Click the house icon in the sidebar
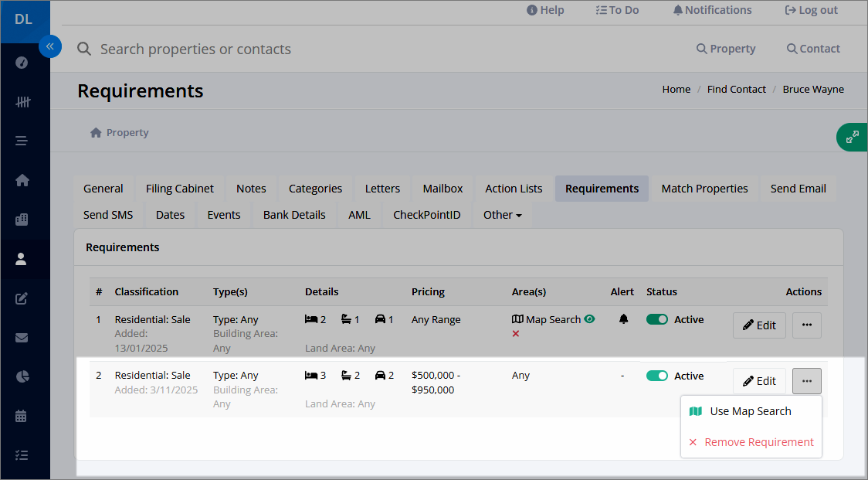Screen dimensions: 868x480 point(22,180)
